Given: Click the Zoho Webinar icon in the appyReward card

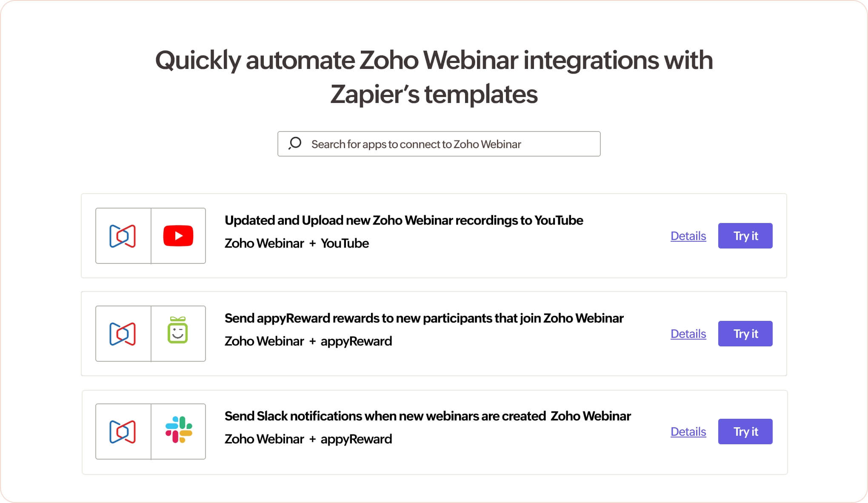Looking at the screenshot, I should click(x=123, y=333).
